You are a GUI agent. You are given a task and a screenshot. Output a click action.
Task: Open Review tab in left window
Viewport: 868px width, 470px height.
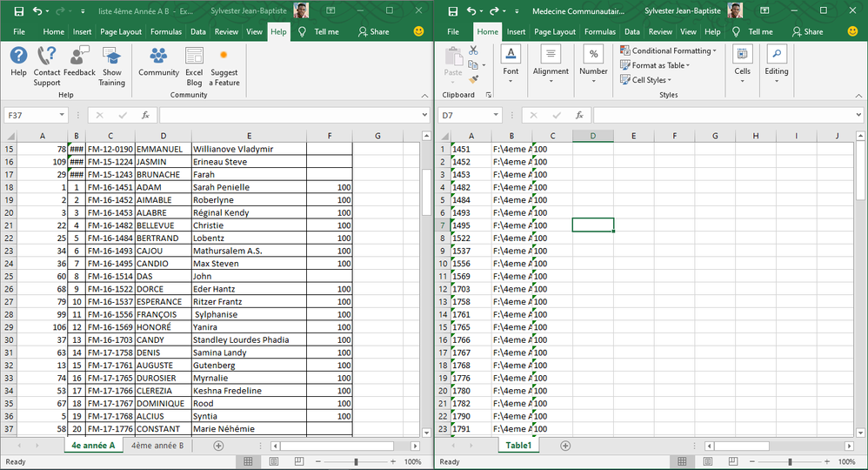point(226,31)
